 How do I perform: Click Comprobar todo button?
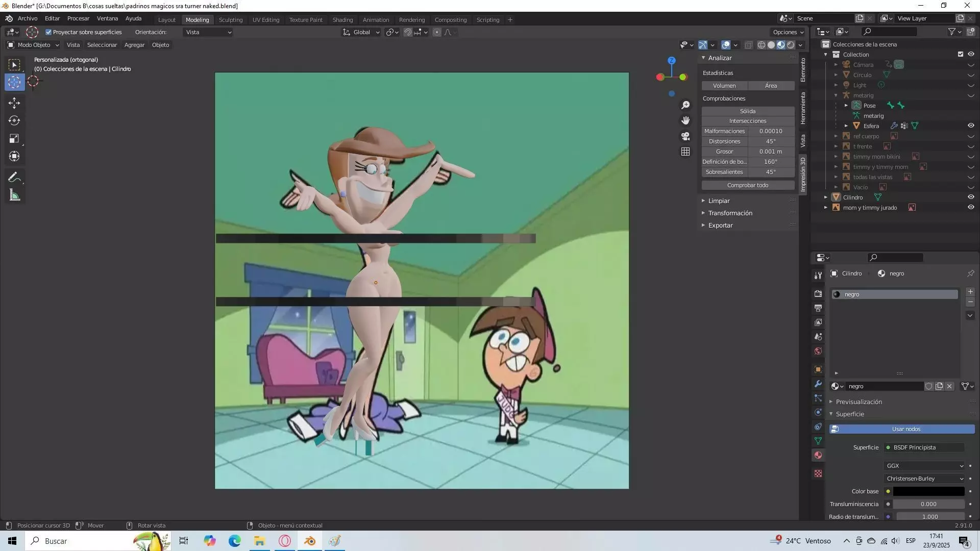click(748, 185)
